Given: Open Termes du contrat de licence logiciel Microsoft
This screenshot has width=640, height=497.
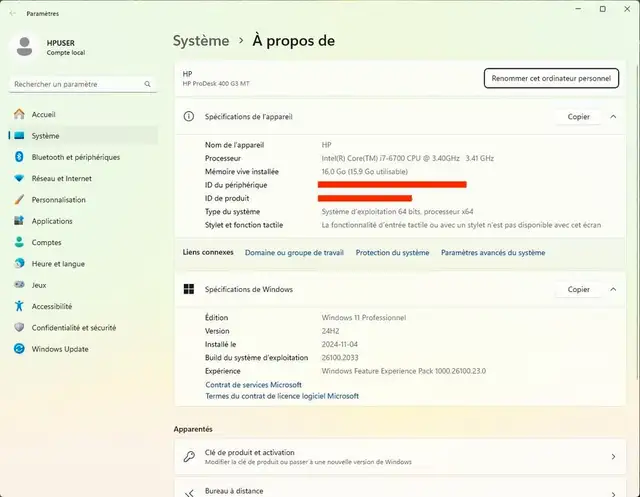Looking at the screenshot, I should (282, 396).
